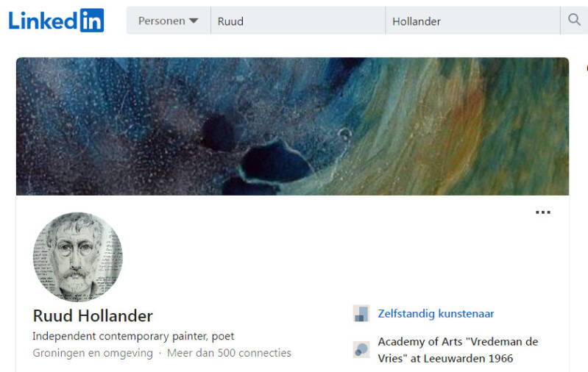Click the Zelfstandig kunstenaar company icon
The height and width of the screenshot is (372, 588).
tap(361, 314)
